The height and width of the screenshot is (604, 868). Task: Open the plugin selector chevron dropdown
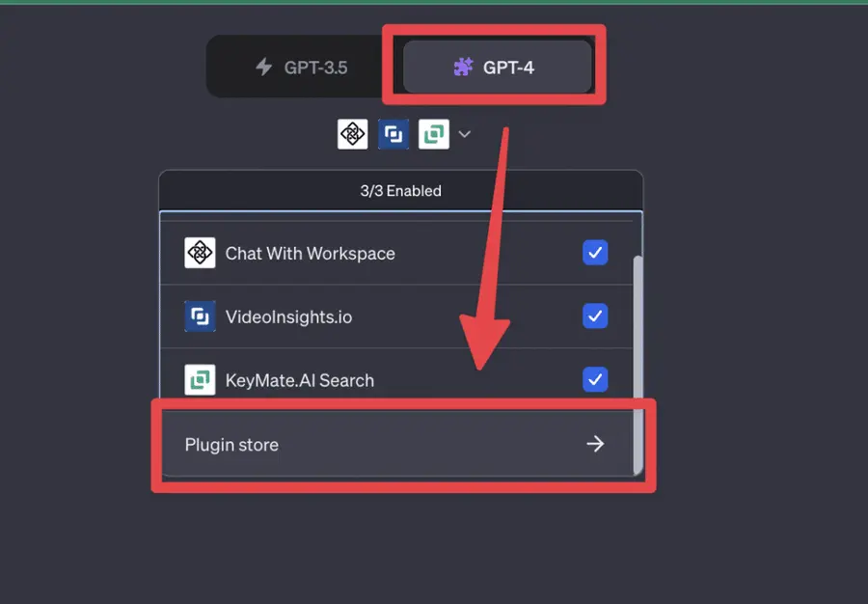(465, 134)
